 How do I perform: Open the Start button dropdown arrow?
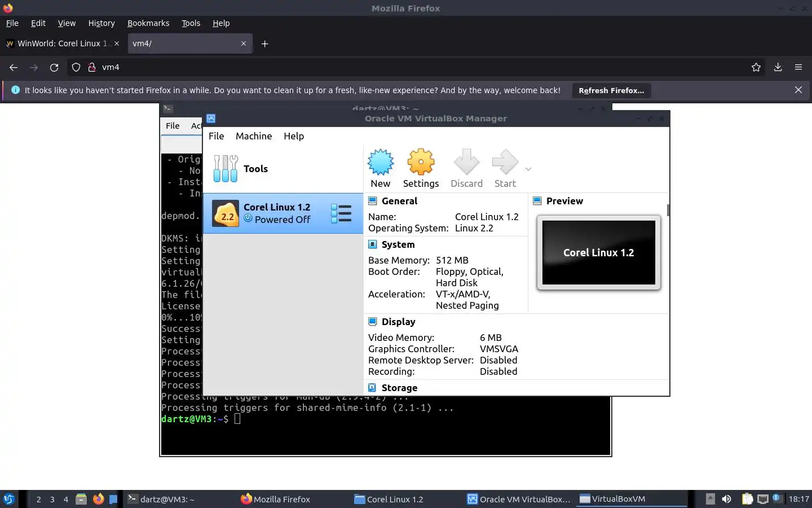[528, 169]
